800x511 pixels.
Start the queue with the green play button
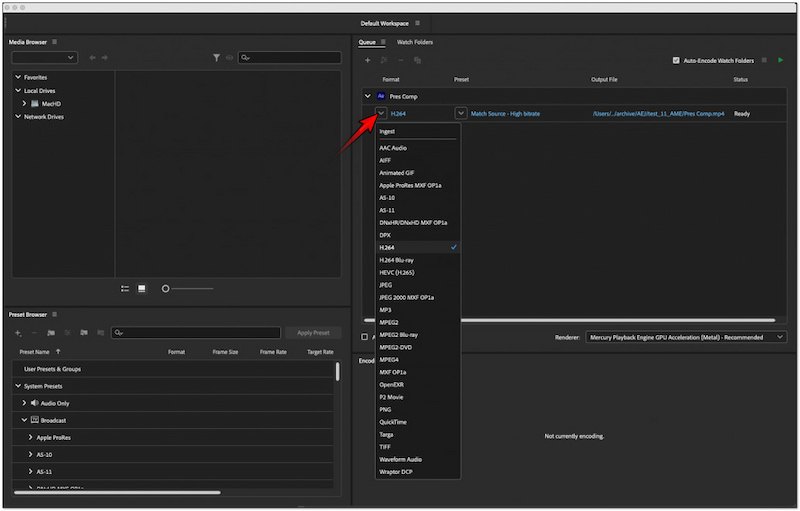(x=780, y=60)
